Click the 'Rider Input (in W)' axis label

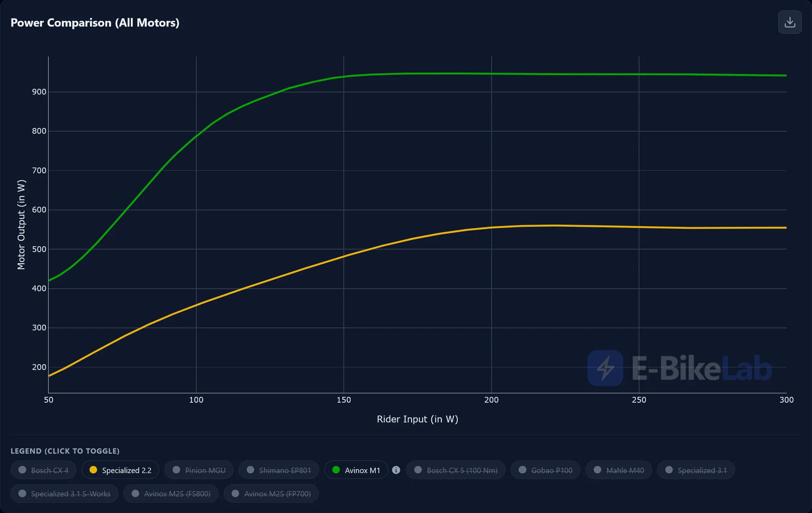point(418,419)
